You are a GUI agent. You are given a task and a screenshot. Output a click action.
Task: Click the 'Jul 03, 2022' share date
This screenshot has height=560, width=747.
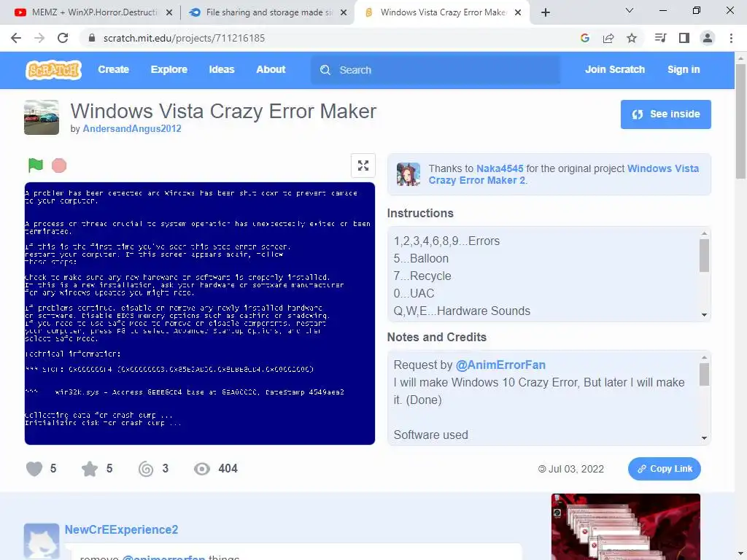pos(576,469)
